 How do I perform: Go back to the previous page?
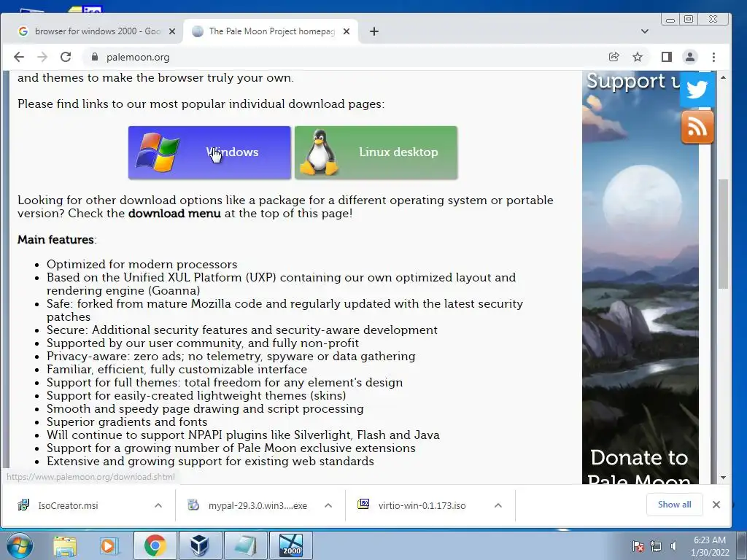click(18, 57)
